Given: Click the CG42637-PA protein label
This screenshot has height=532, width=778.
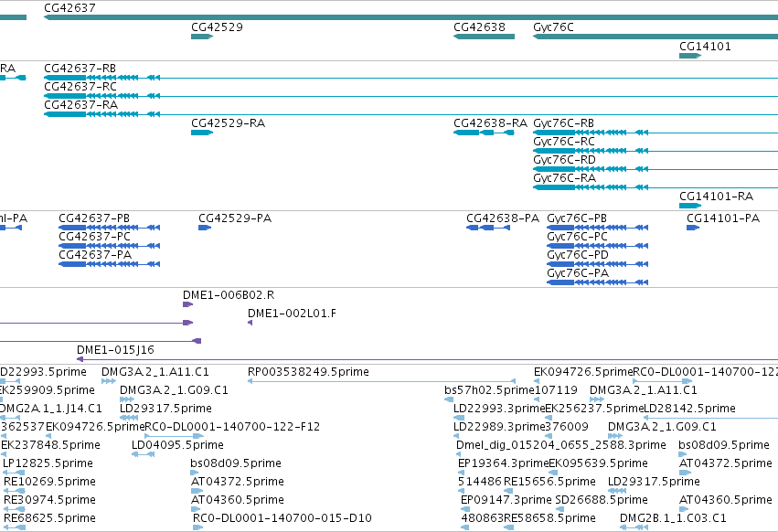Looking at the screenshot, I should pos(95,255).
